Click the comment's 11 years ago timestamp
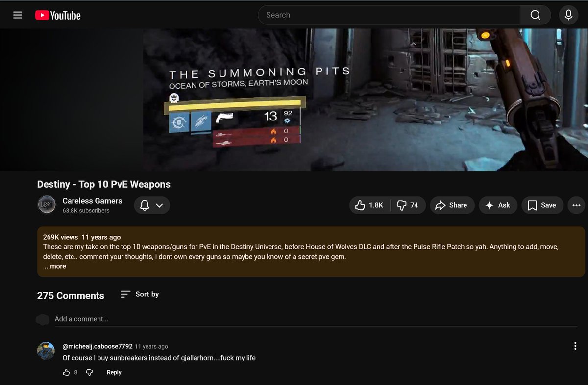588x385 pixels. point(151,346)
